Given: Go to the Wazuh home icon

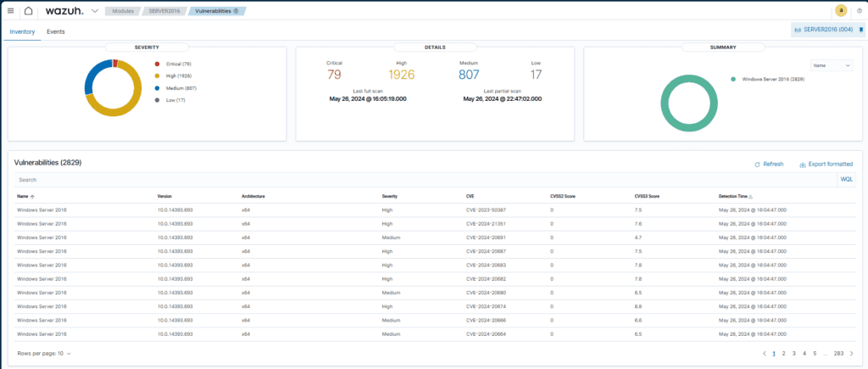Looking at the screenshot, I should point(29,11).
